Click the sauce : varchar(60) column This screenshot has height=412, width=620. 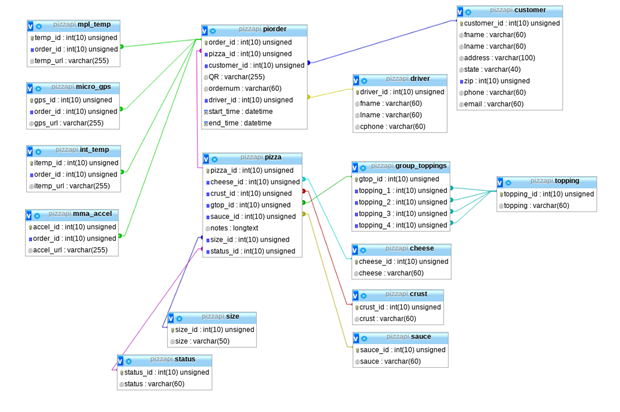pyautogui.click(x=388, y=361)
